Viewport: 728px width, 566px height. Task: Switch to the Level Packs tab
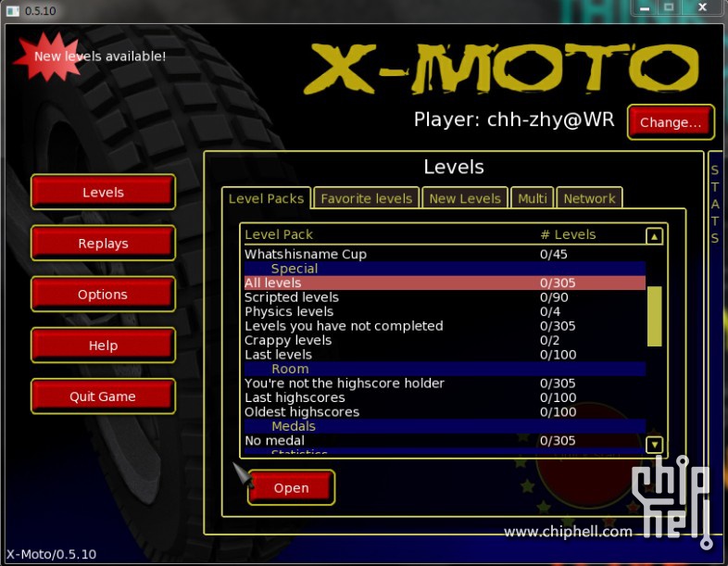tap(266, 198)
